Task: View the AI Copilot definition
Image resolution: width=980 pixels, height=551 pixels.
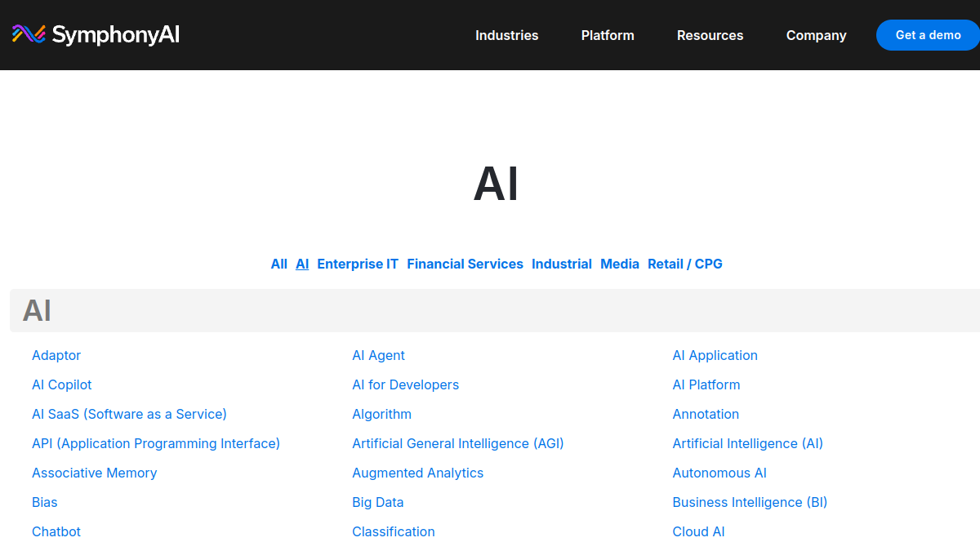Action: 62,384
